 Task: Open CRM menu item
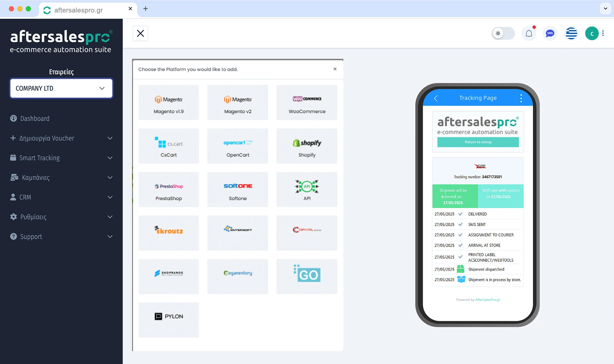point(61,197)
